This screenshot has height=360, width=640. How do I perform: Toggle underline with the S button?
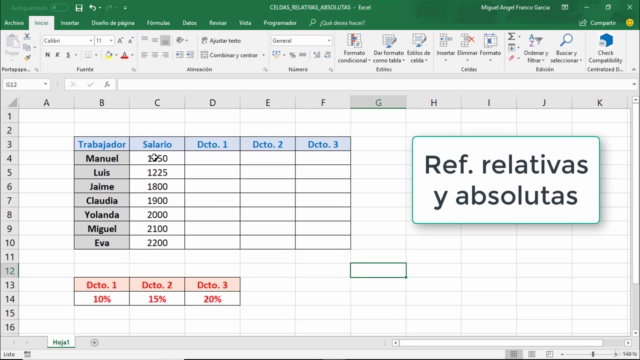click(x=68, y=55)
